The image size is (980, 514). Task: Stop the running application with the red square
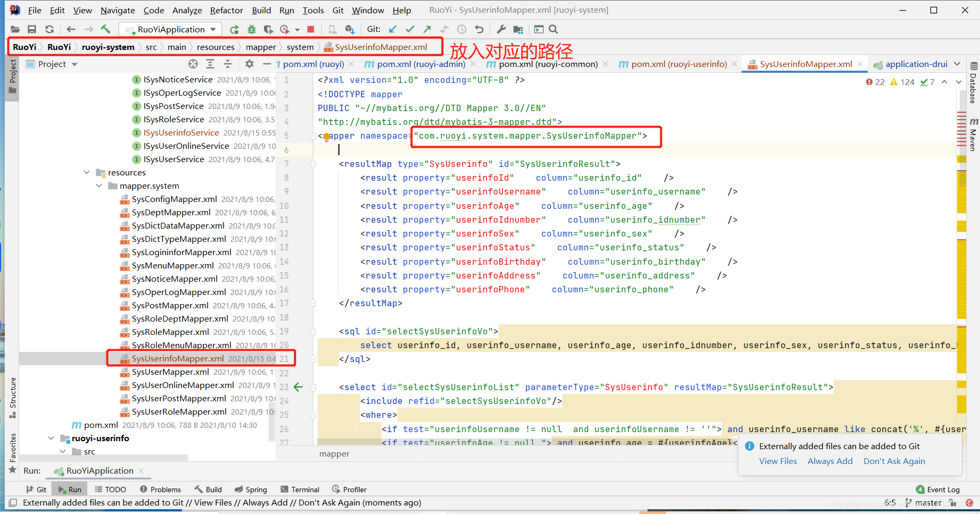tap(311, 29)
